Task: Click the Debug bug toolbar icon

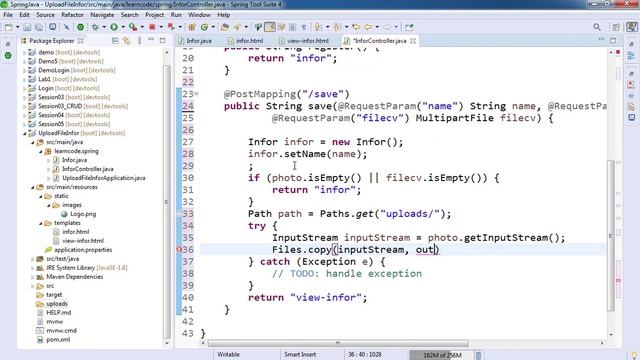Action: coord(95,27)
